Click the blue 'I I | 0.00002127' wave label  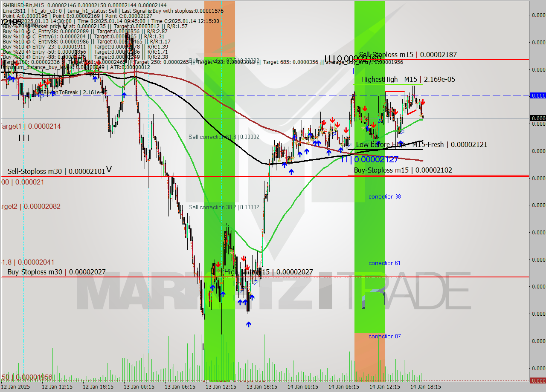[370, 159]
